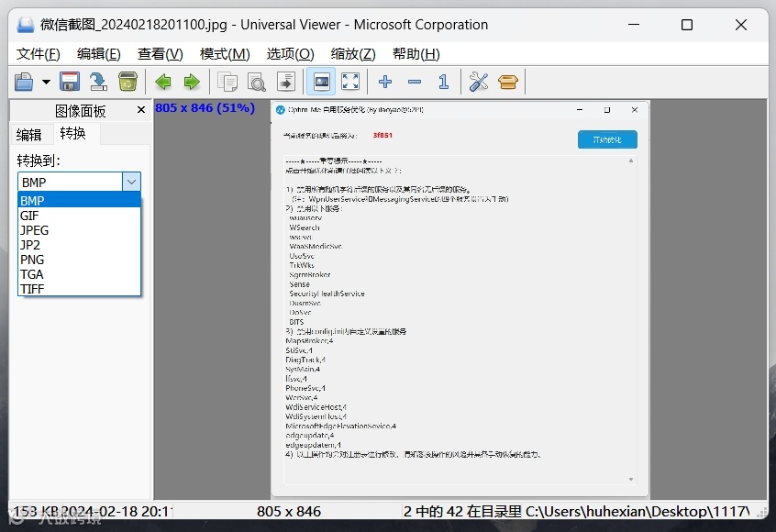
Task: Click the green recycle bin delete icon
Action: [x=127, y=82]
